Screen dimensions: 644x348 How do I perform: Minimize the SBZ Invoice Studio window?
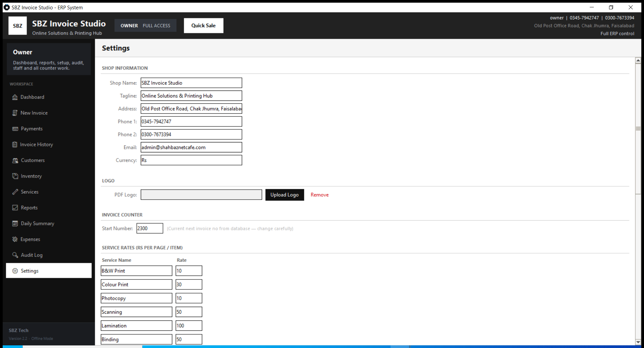[592, 7]
